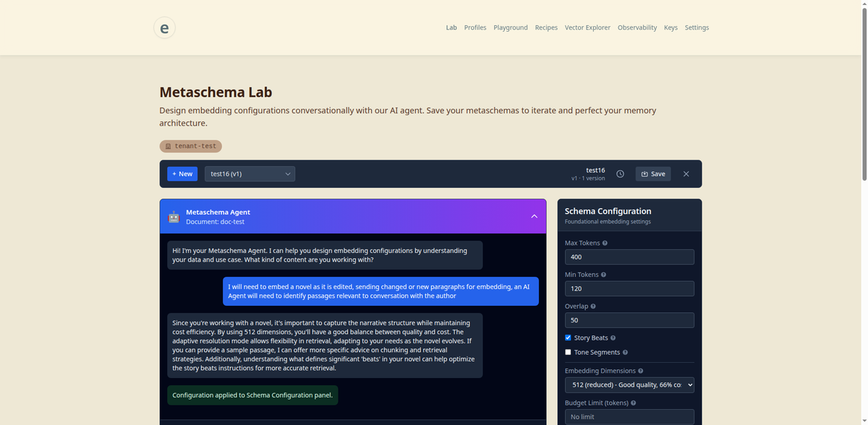Open the test16 (v1) metaschema dropdown

250,173
